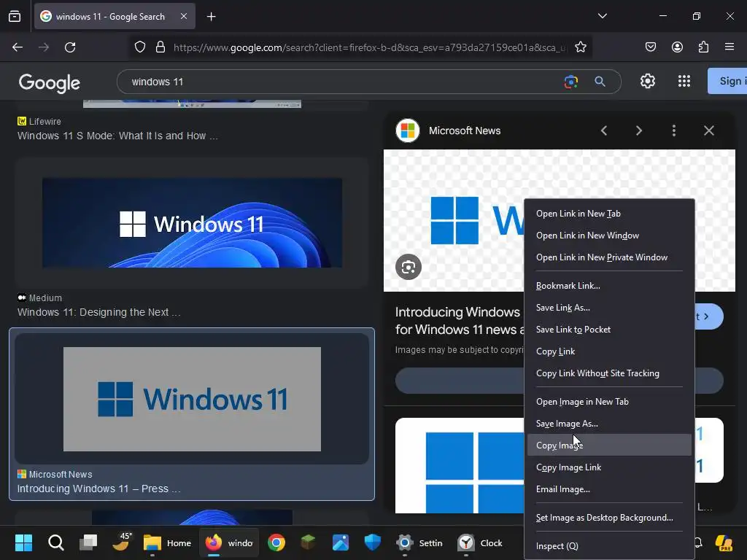Open Google apps grid
The width and height of the screenshot is (747, 560).
tap(684, 81)
